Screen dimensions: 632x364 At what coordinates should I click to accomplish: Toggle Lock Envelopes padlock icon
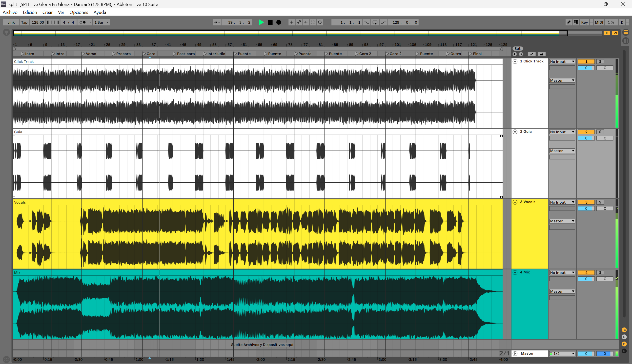tap(541, 54)
